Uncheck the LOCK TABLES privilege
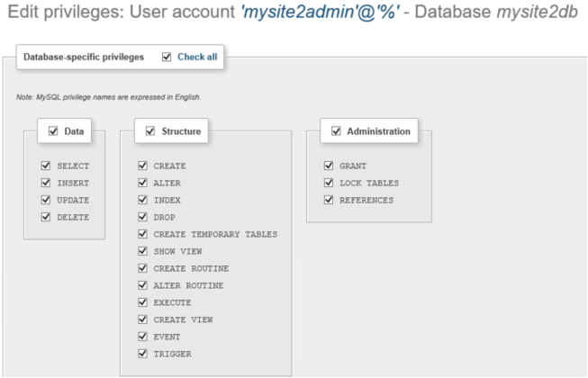The height and width of the screenshot is (378, 588). click(x=330, y=184)
